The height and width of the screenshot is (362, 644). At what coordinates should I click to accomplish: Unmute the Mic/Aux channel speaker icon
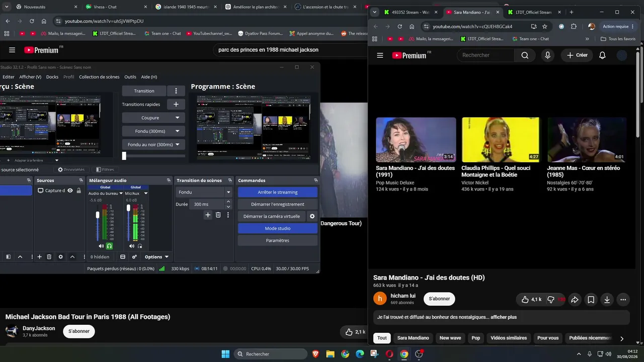132,246
